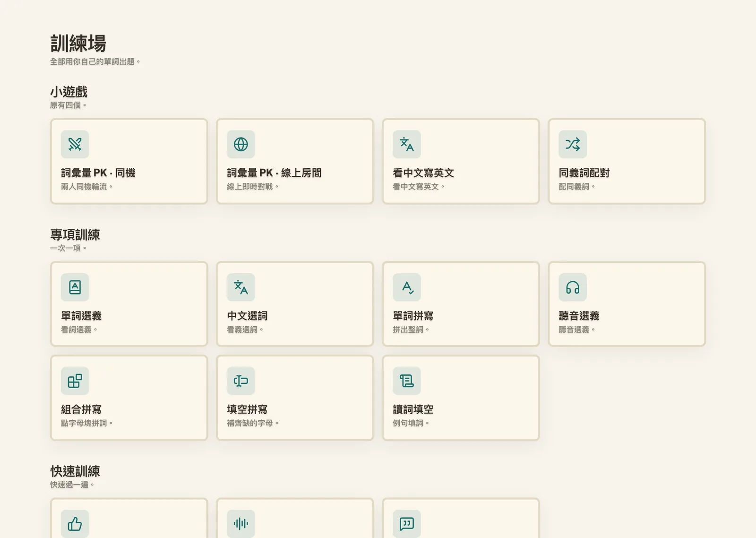Click the scroll icon for 讀詞填空
This screenshot has height=538, width=756.
coord(407,381)
